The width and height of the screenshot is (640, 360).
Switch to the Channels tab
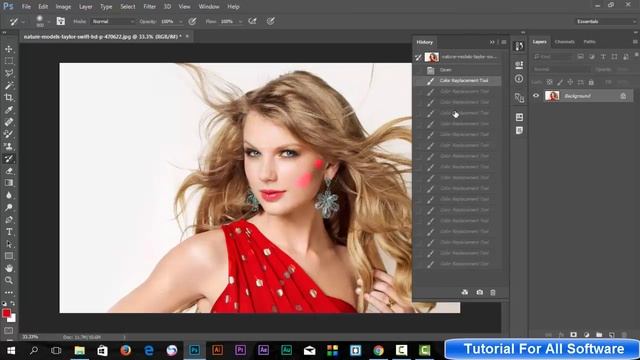click(564, 42)
